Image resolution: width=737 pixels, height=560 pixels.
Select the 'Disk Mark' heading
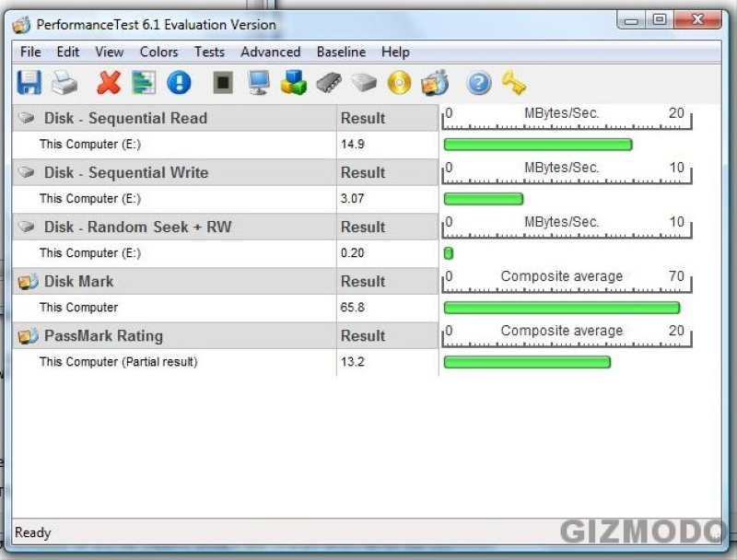click(x=78, y=282)
